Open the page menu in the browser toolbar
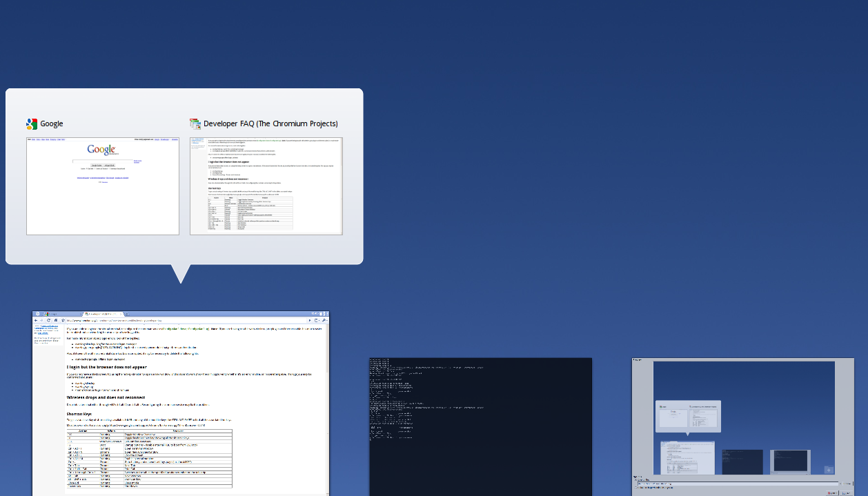This screenshot has height=496, width=868. pyautogui.click(x=317, y=320)
